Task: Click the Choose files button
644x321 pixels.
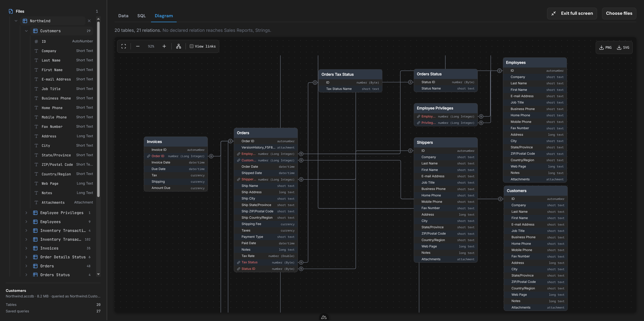Action: (619, 13)
